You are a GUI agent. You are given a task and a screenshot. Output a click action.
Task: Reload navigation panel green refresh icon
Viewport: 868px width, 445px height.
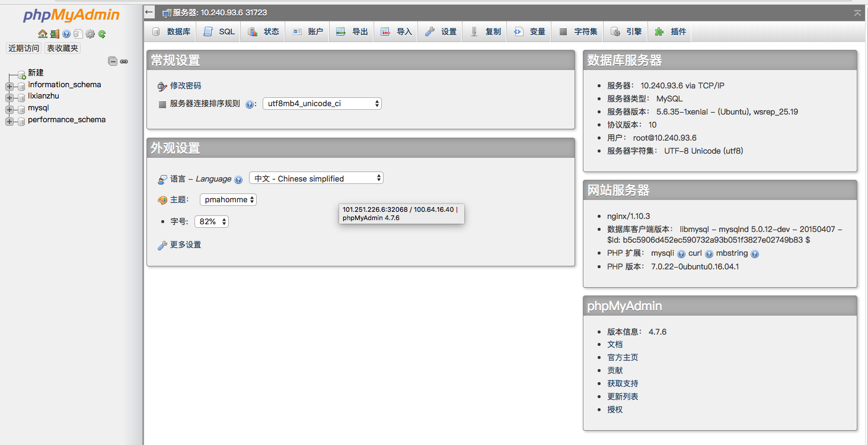[x=102, y=34]
